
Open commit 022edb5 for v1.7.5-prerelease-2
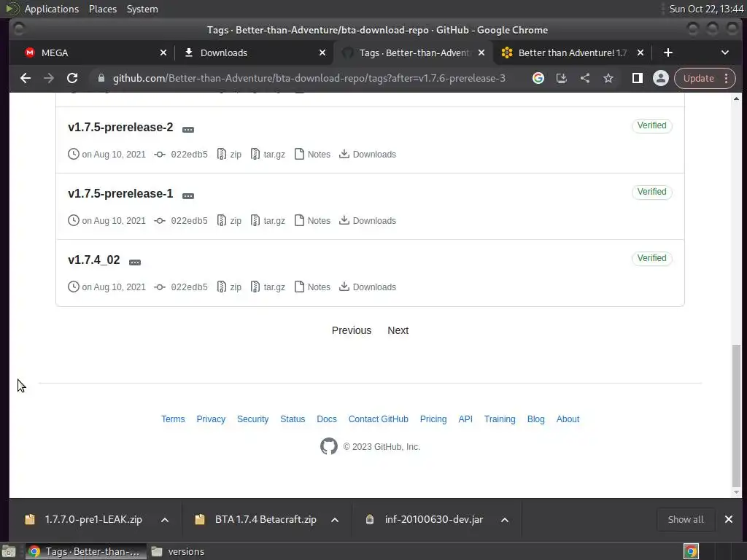(181, 155)
